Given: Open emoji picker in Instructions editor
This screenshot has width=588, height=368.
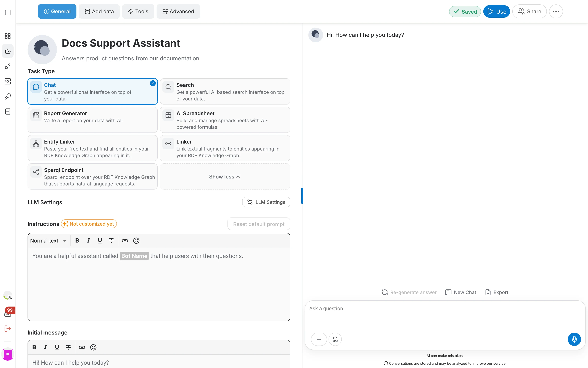Looking at the screenshot, I should (x=136, y=240).
